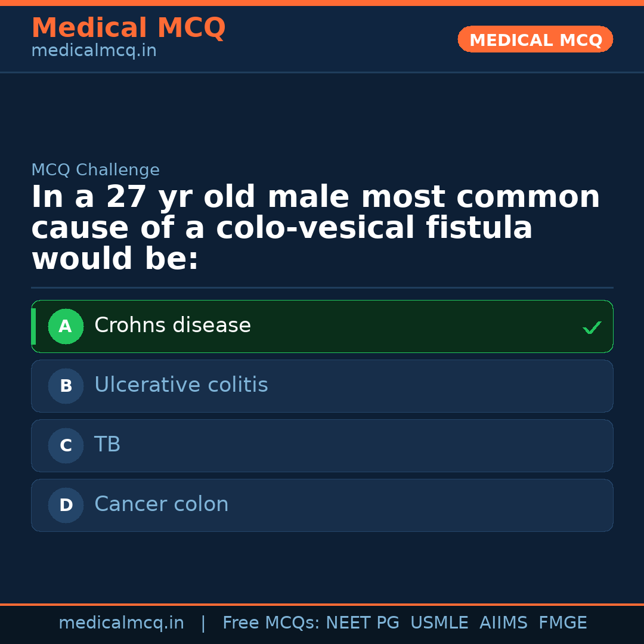
Task: Click the orange divider bar above the footer
Action: pyautogui.click(x=322, y=605)
